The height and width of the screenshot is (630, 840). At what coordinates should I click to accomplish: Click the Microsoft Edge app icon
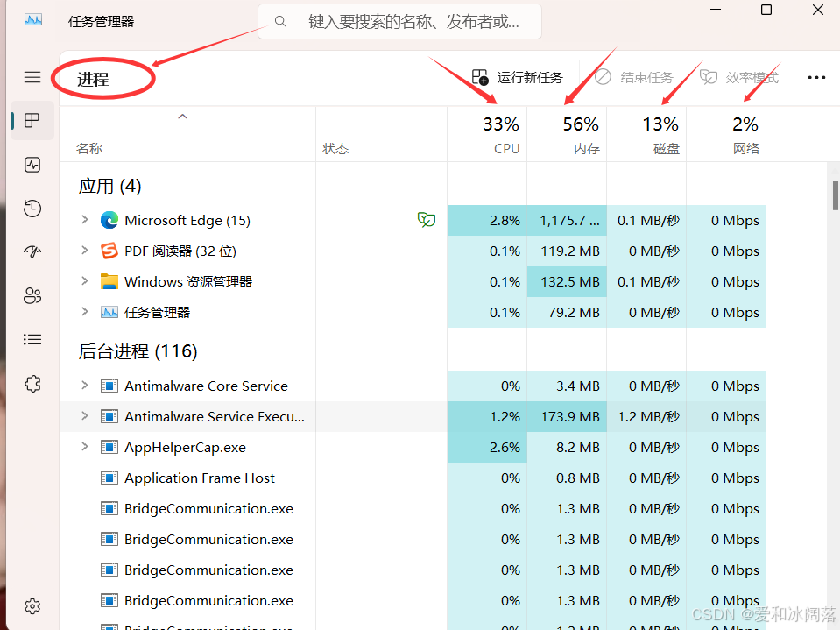pos(109,220)
